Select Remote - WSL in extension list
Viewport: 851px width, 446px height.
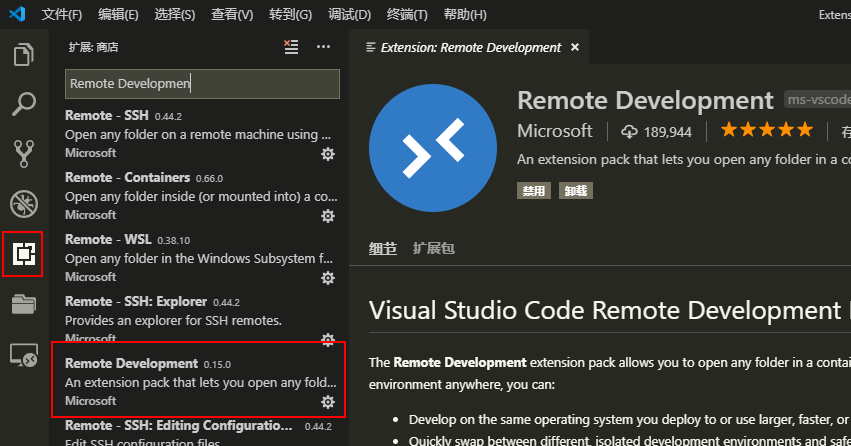(x=200, y=258)
